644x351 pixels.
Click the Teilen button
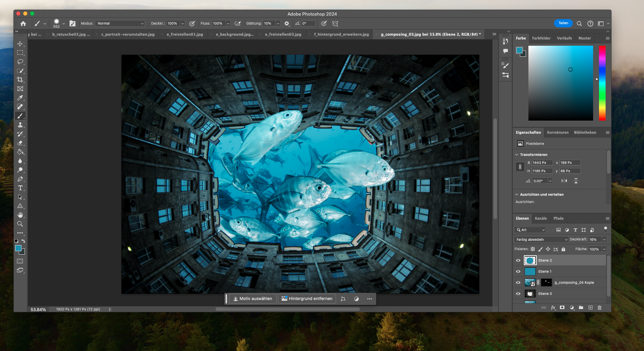point(563,23)
